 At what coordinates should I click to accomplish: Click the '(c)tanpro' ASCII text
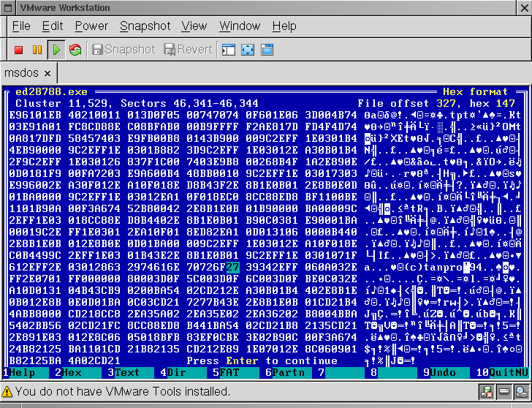(x=433, y=268)
